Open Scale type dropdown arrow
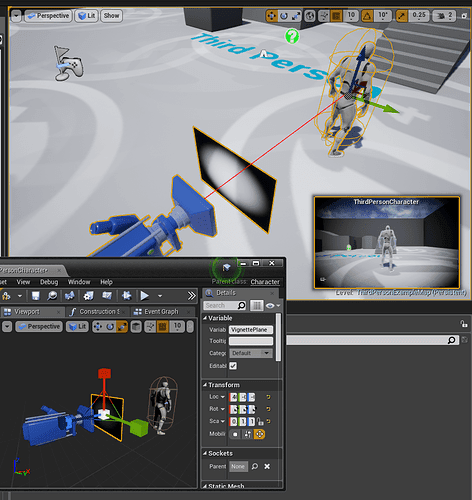This screenshot has width=472, height=500. 223,421
